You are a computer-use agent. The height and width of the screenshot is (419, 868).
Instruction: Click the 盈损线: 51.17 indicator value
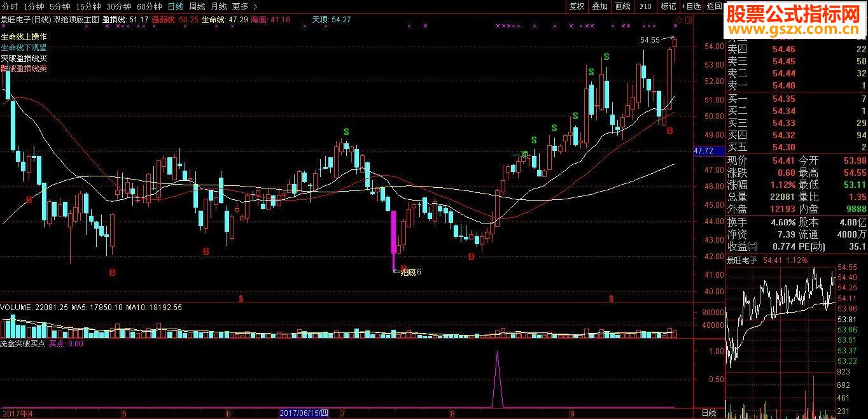[x=125, y=20]
